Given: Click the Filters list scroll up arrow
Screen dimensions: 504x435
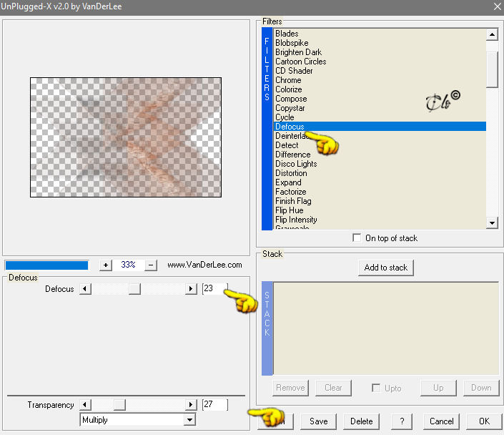Looking at the screenshot, I should pos(492,34).
